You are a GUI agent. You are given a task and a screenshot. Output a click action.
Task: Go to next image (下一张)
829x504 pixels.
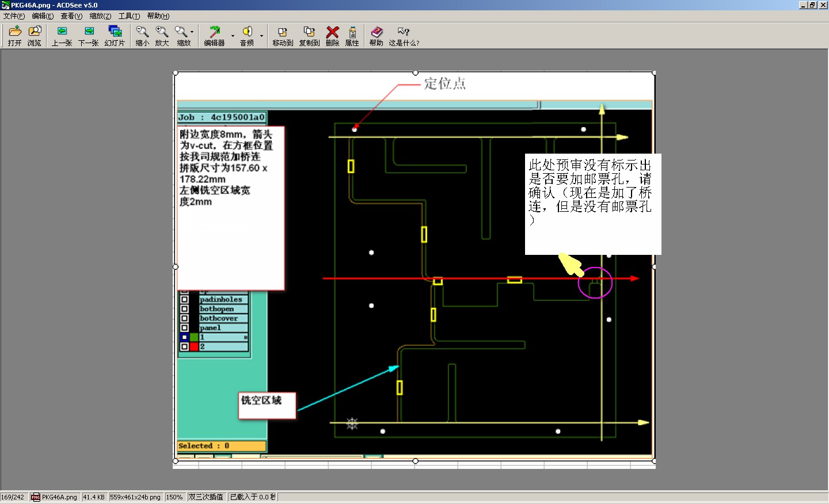[89, 35]
